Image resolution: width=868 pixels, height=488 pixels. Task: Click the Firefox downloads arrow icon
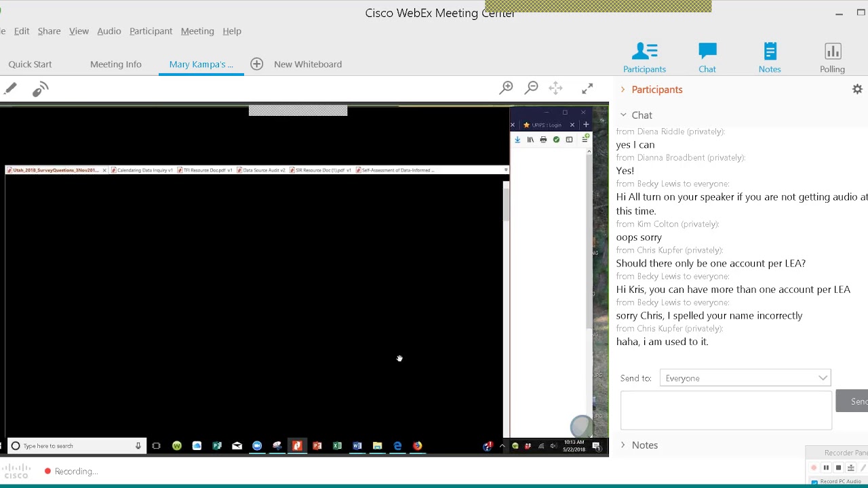point(517,140)
